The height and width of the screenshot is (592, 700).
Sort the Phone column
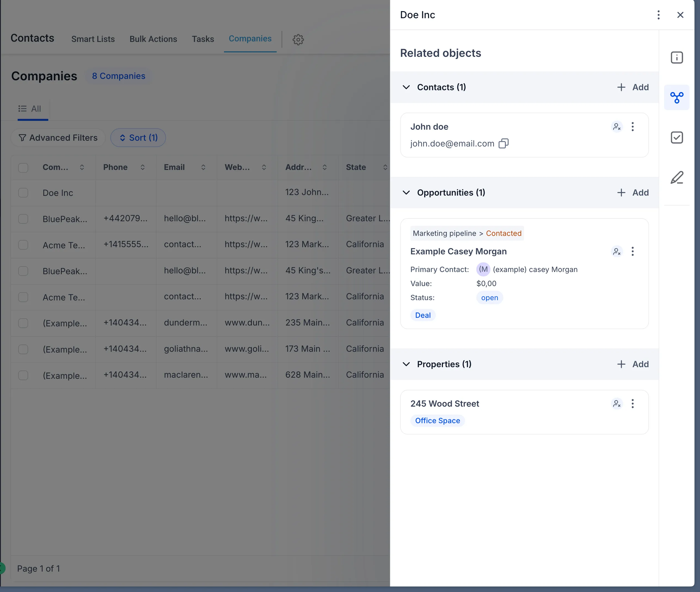(143, 167)
